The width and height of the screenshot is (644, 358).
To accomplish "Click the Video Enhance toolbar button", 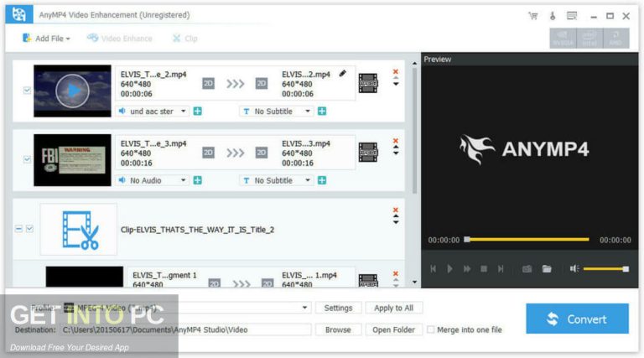I will (x=120, y=39).
